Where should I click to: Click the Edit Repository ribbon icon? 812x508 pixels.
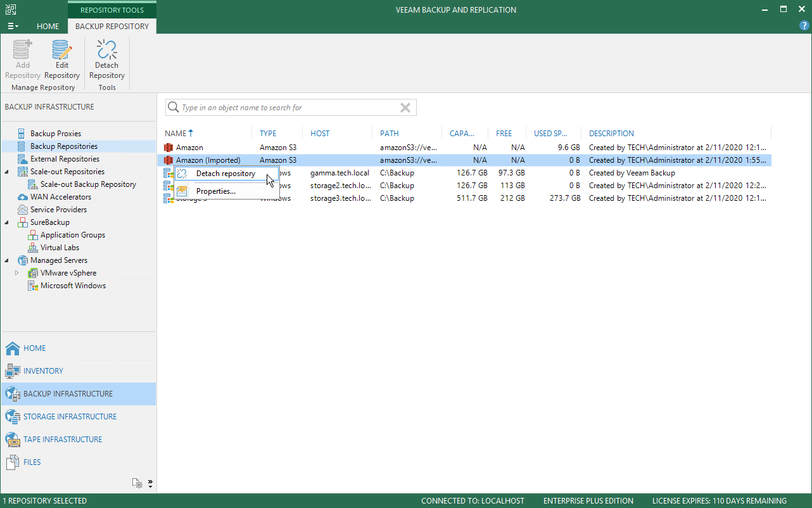click(62, 49)
